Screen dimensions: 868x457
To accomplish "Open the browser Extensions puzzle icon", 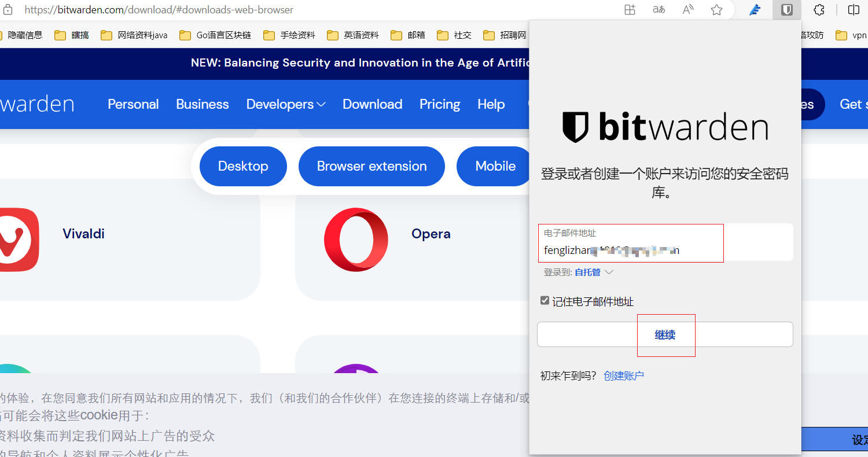I will tap(819, 10).
